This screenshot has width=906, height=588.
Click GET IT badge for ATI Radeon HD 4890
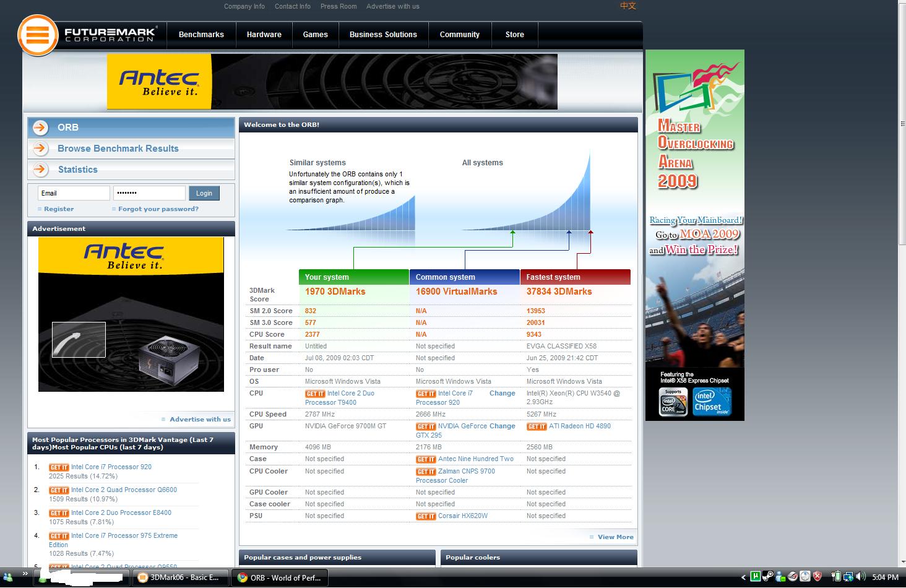(537, 426)
